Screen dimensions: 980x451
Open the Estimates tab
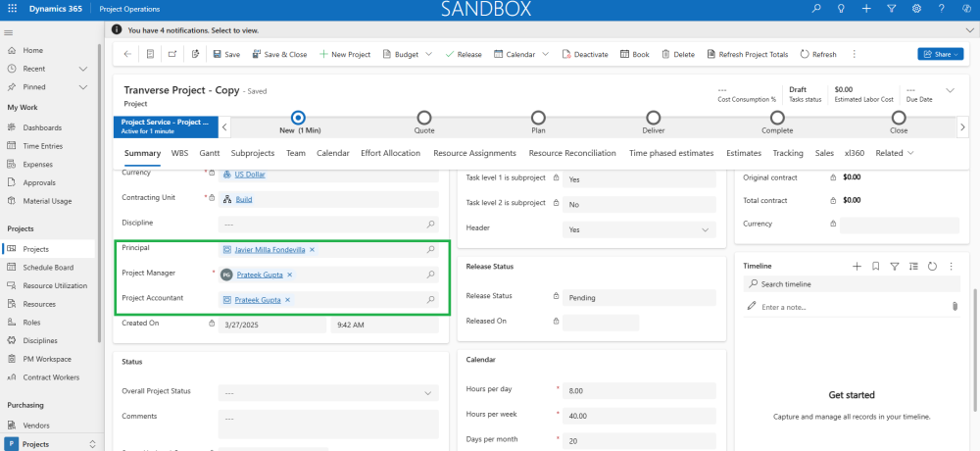(743, 153)
